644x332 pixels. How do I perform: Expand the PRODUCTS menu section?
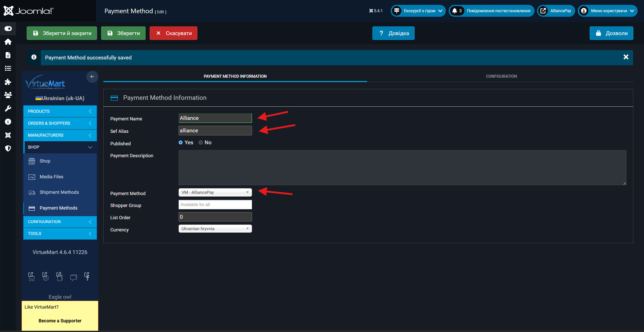(x=60, y=111)
